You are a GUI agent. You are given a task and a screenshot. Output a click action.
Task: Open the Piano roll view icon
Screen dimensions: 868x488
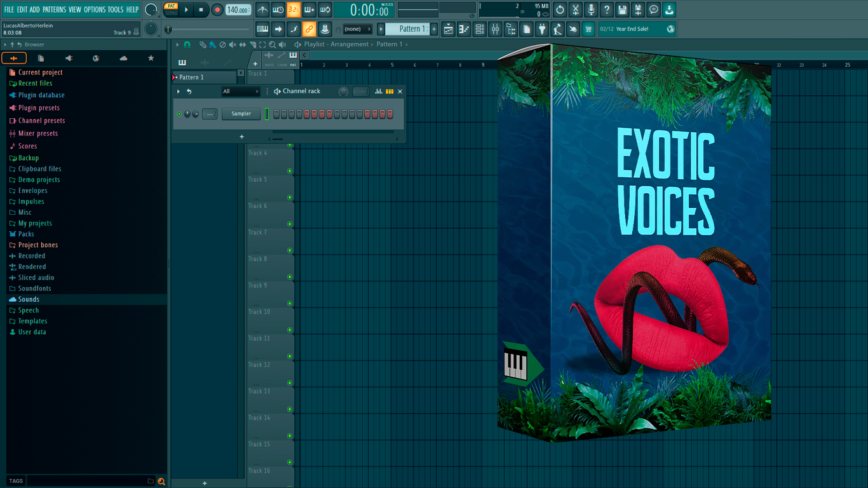(464, 29)
